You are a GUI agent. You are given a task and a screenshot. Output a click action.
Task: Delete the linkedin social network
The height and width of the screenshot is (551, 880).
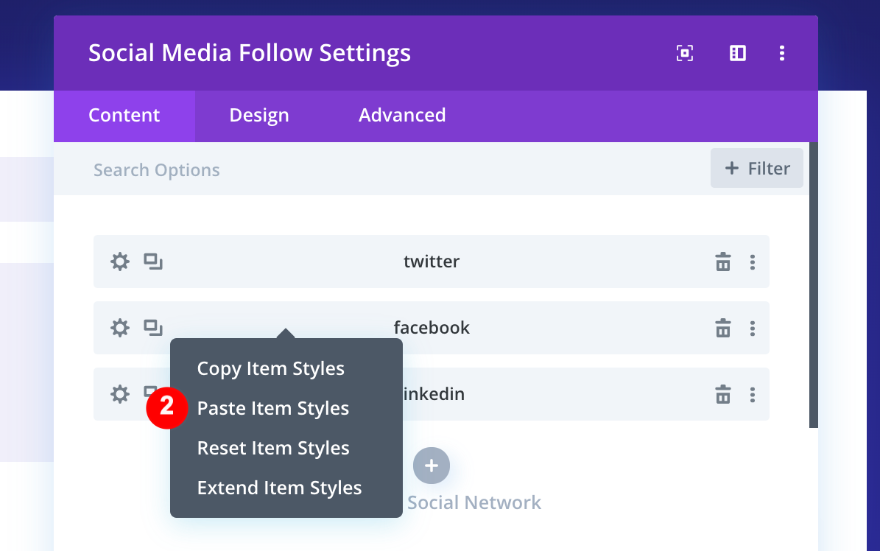(723, 394)
